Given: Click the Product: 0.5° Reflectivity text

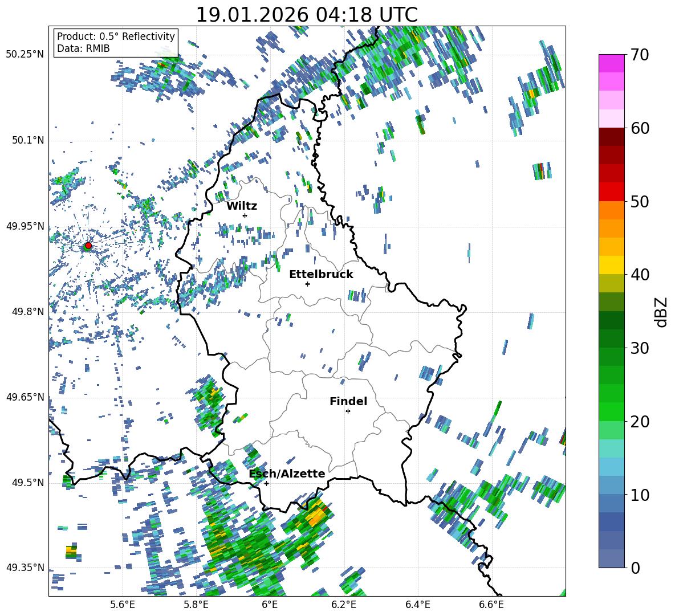Looking at the screenshot, I should 116,36.
